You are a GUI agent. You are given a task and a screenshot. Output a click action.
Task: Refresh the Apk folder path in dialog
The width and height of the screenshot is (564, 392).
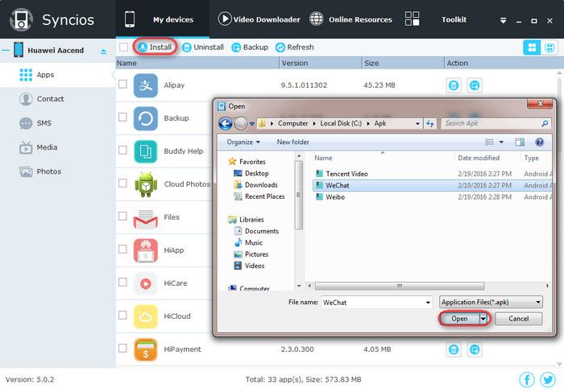(x=430, y=124)
